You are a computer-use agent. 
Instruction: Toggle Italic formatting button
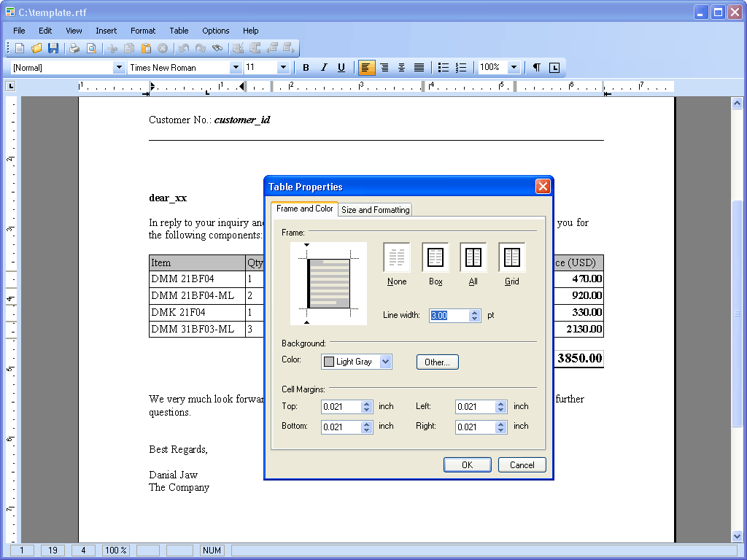tap(324, 68)
